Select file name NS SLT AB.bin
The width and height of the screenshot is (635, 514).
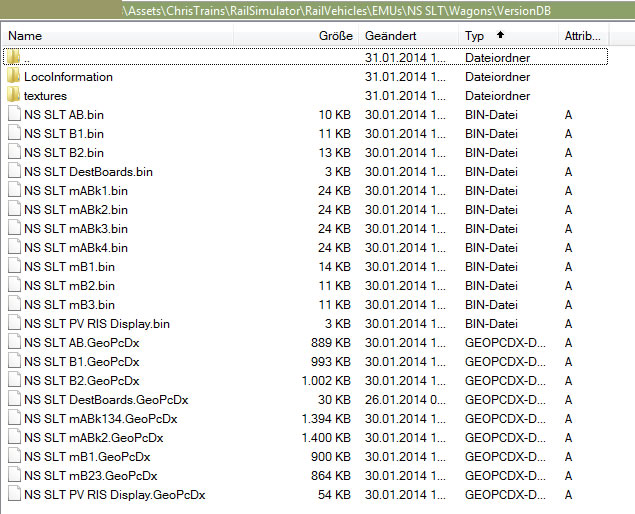pyautogui.click(x=64, y=115)
